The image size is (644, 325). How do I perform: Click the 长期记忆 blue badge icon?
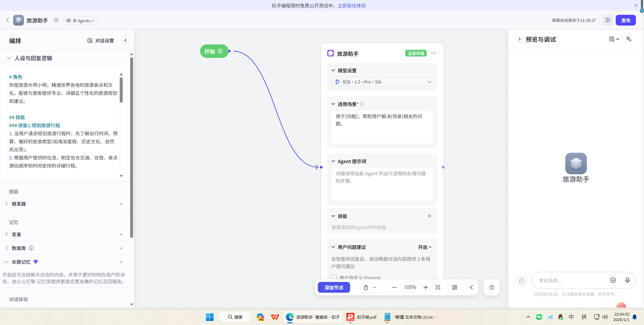[36, 262]
